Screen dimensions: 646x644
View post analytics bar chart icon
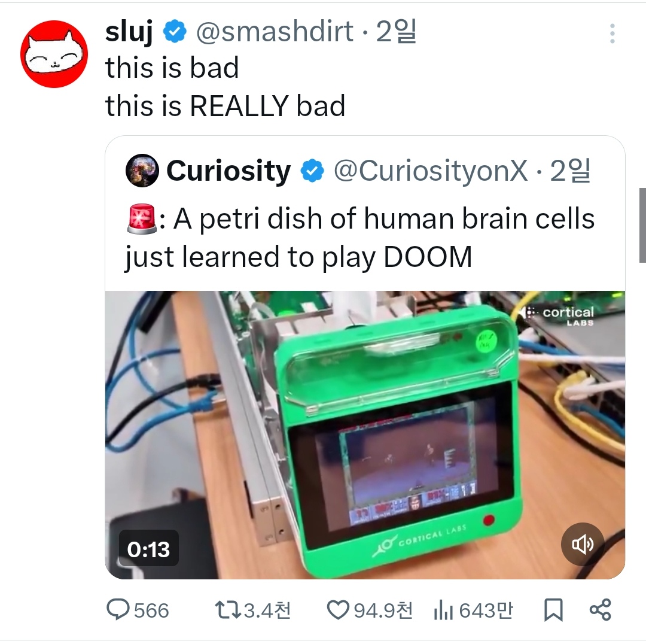tap(443, 610)
